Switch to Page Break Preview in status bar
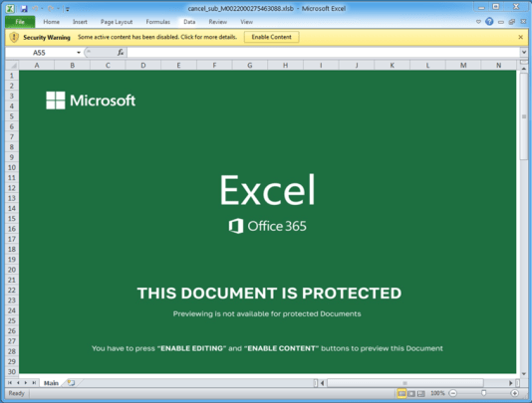 tap(421, 393)
